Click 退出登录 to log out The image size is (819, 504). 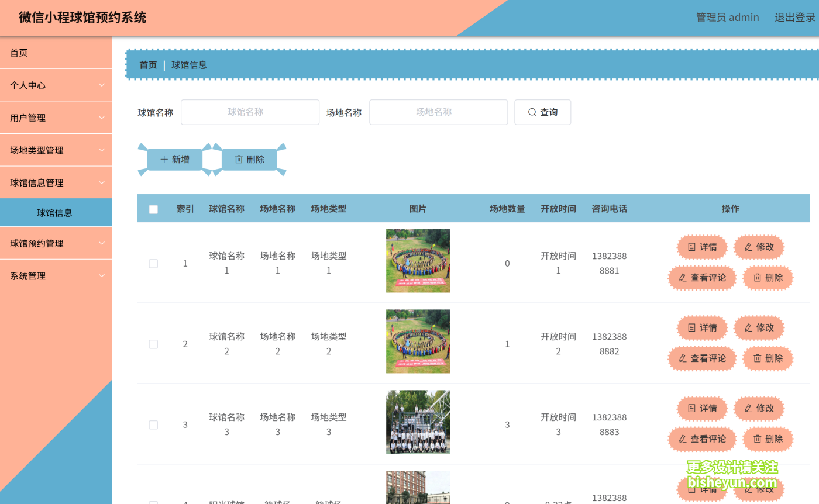pyautogui.click(x=794, y=17)
